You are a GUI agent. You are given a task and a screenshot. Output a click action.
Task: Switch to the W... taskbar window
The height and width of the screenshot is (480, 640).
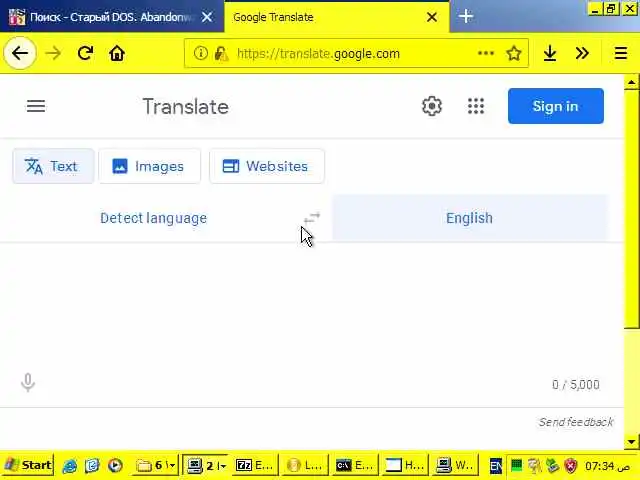454,465
